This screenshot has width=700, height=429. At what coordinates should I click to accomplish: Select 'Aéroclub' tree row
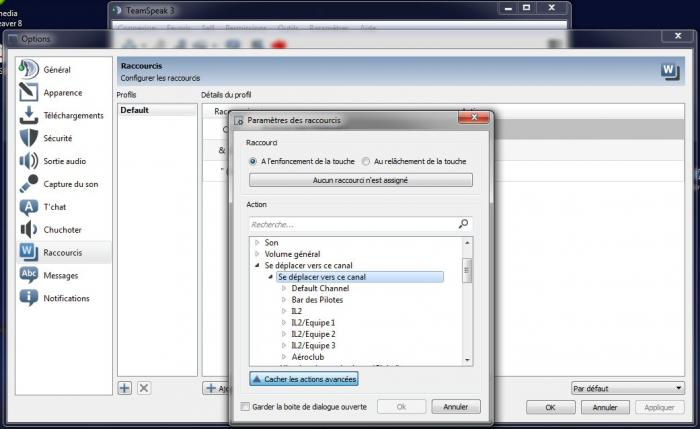[x=308, y=357]
